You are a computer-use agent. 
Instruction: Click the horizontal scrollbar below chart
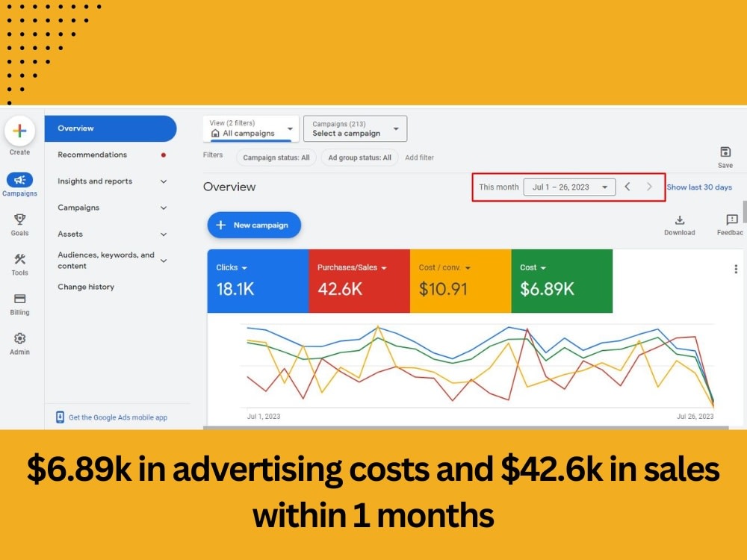[466, 428]
